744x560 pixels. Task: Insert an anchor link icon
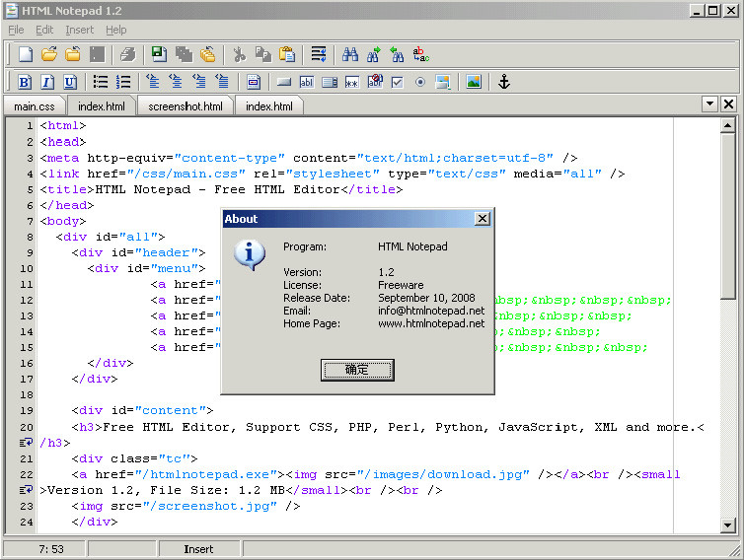pos(504,82)
